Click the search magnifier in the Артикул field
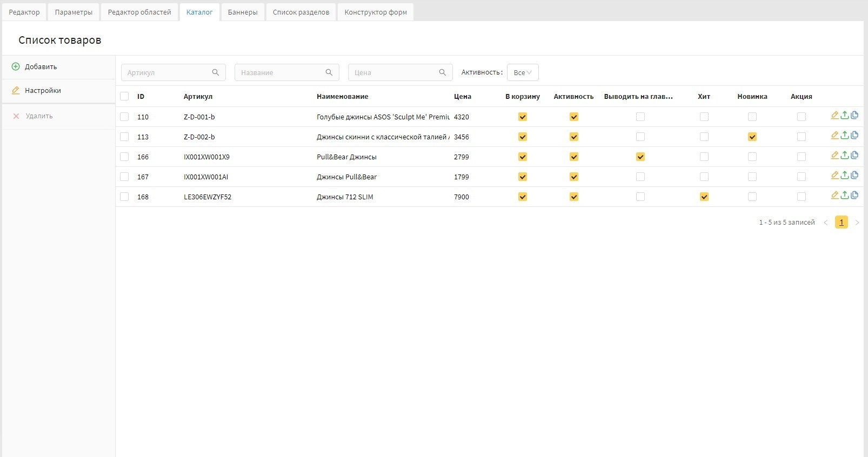The height and width of the screenshot is (457, 868). pos(216,72)
